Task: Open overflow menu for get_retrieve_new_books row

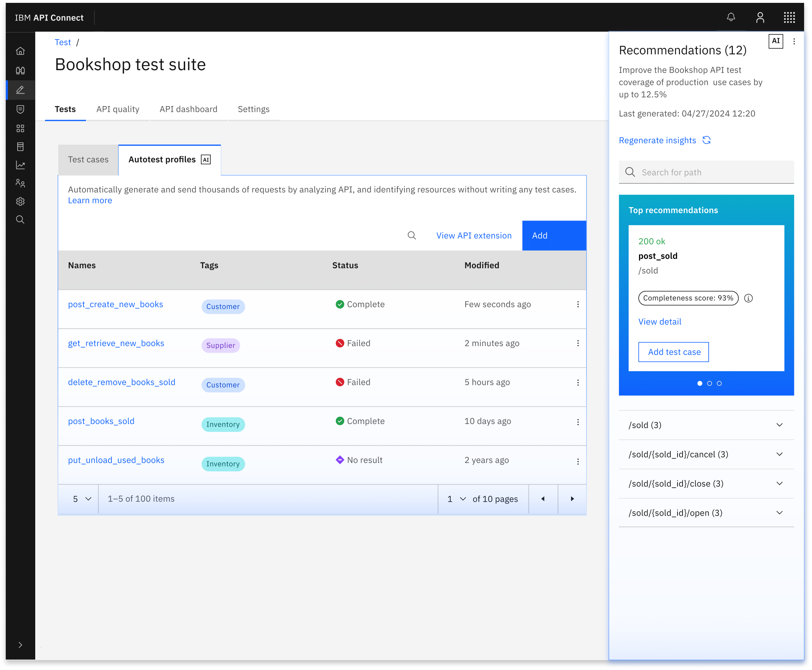Action: coord(578,343)
